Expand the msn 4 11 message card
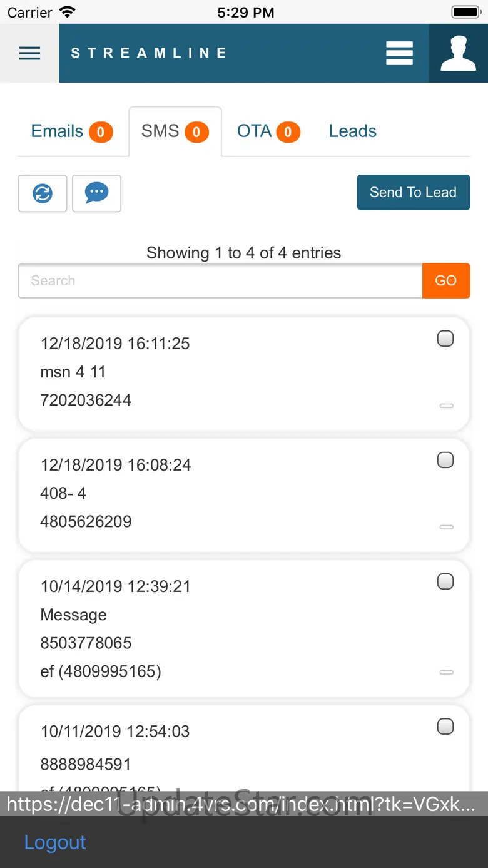Viewport: 488px width, 868px height. point(446,406)
